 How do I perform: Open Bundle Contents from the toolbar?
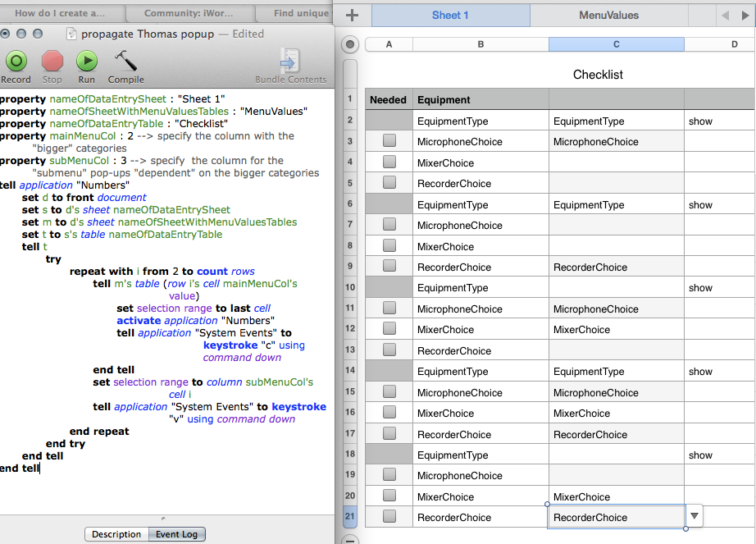(289, 62)
